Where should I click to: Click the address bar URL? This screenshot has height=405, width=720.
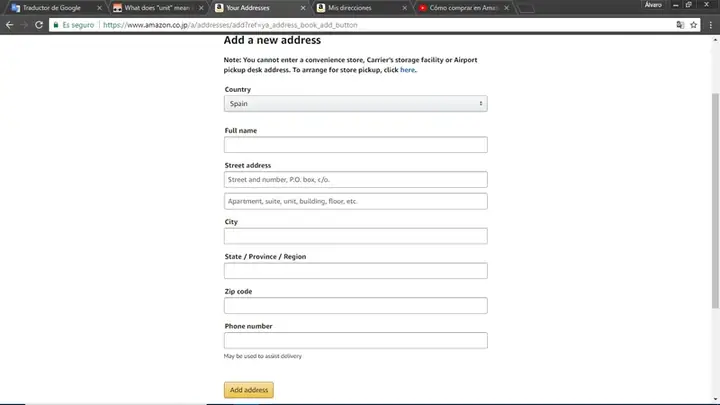click(x=230, y=25)
